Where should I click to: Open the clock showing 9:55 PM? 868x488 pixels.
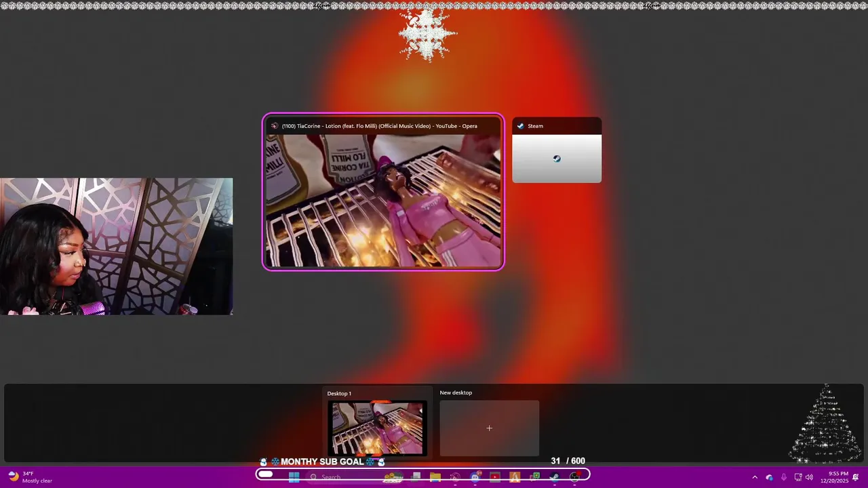(x=834, y=477)
